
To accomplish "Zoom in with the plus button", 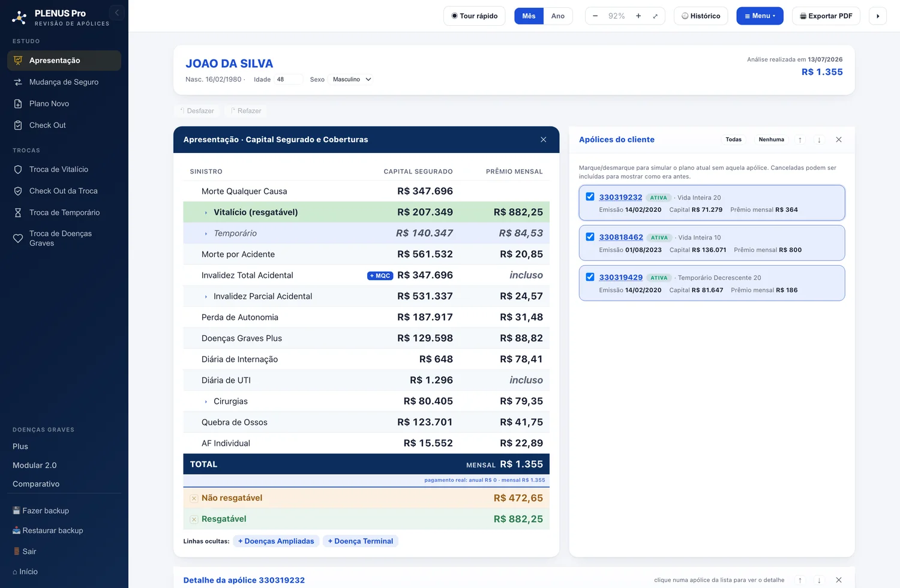I will [638, 16].
